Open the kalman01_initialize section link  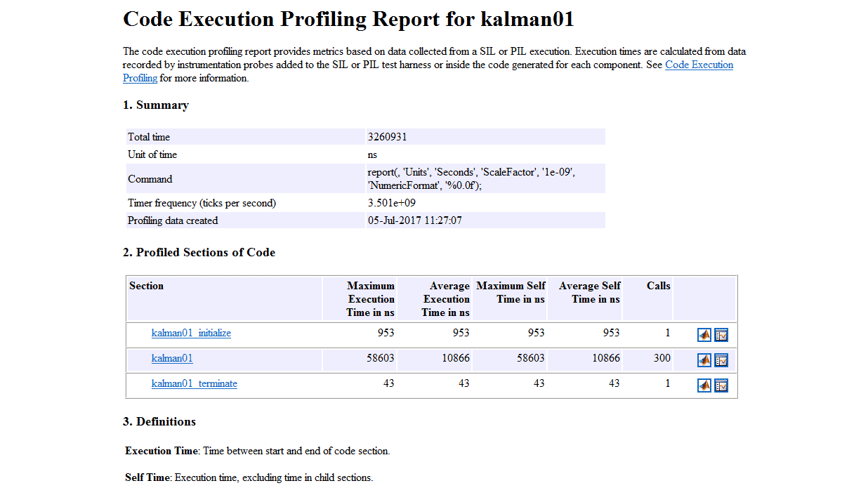[191, 333]
